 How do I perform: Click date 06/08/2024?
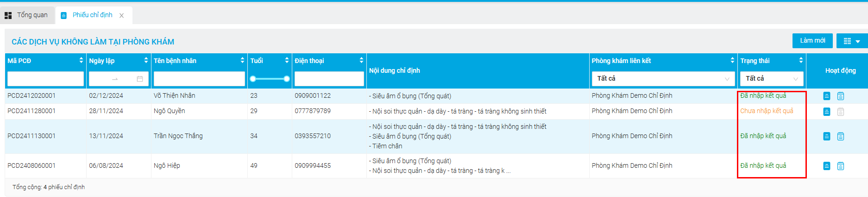pyautogui.click(x=106, y=165)
